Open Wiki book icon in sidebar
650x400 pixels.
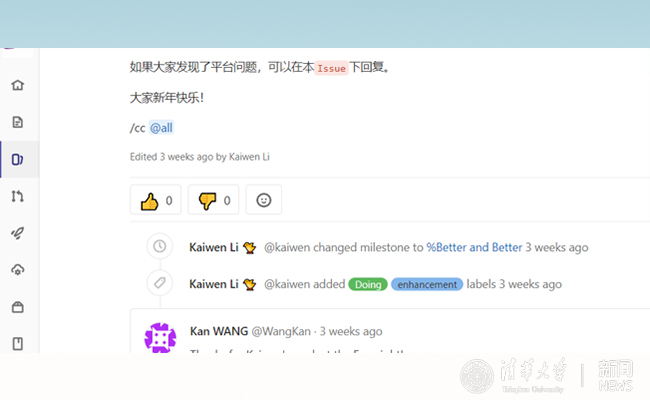[x=17, y=344]
